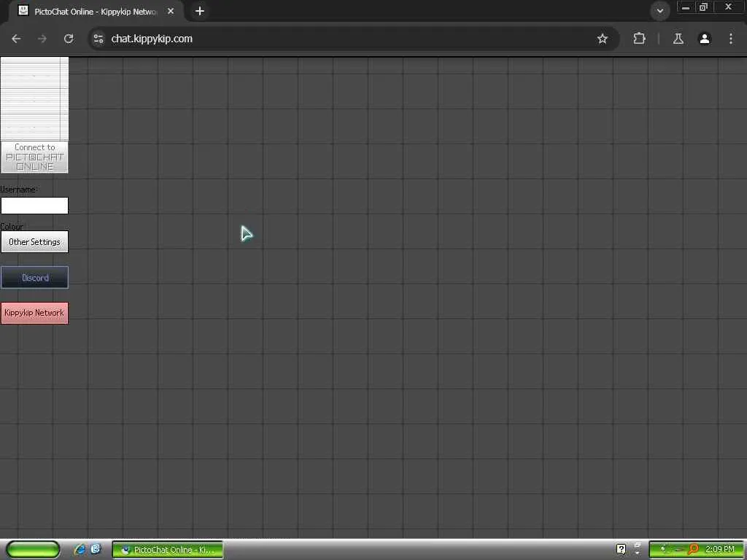Click the blank chat room list panel
The height and width of the screenshot is (560, 747).
pos(34,98)
